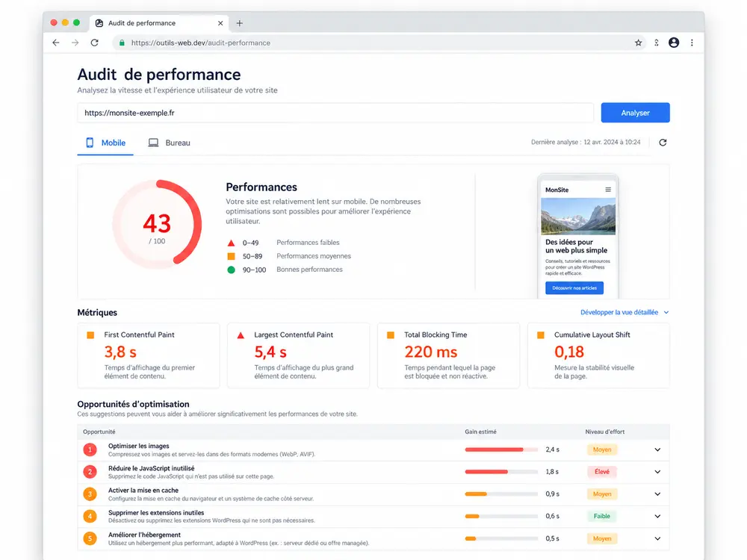Click the Faible effort tag
This screenshot has height=560, width=747.
pyautogui.click(x=601, y=516)
